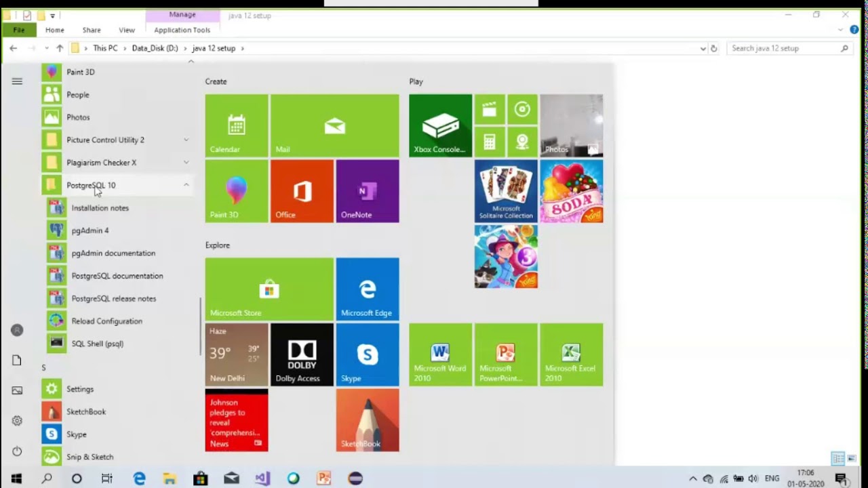The height and width of the screenshot is (488, 868).
Task: Show hidden system tray icons
Action: (x=692, y=479)
